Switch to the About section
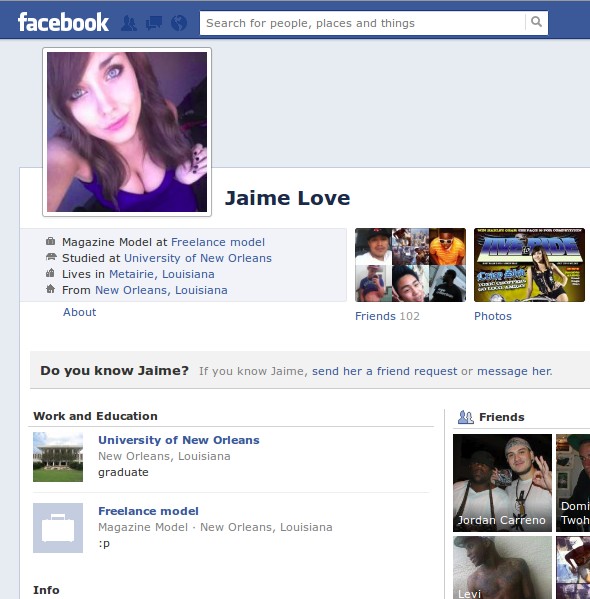The width and height of the screenshot is (590, 599). [79, 312]
